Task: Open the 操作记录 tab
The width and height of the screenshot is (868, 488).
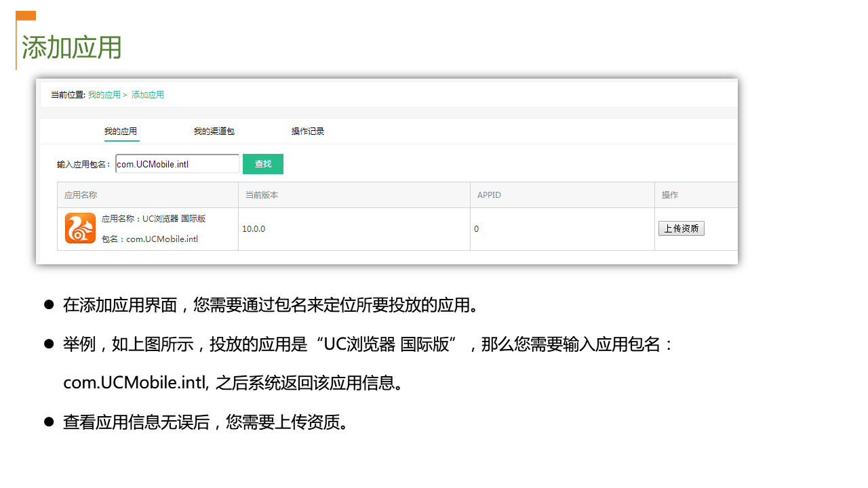Action: pos(308,131)
